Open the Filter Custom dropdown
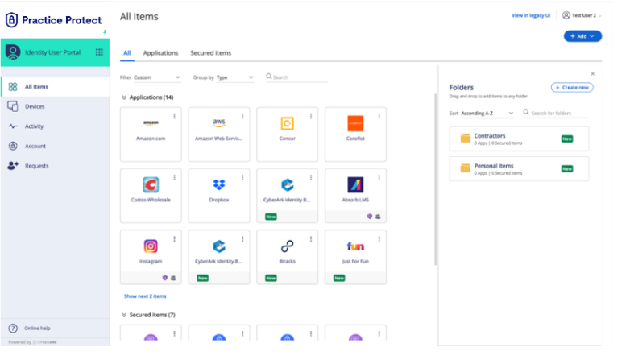The image size is (630, 364). (x=157, y=77)
